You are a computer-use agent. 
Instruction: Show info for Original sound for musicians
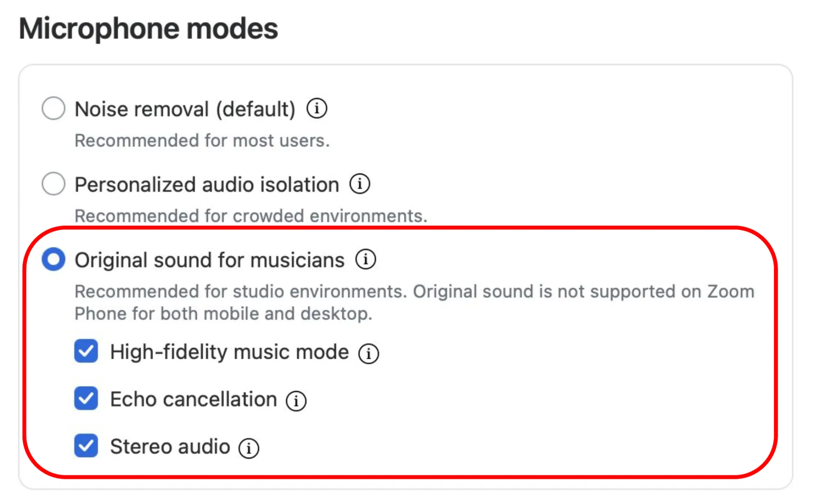pyautogui.click(x=366, y=259)
